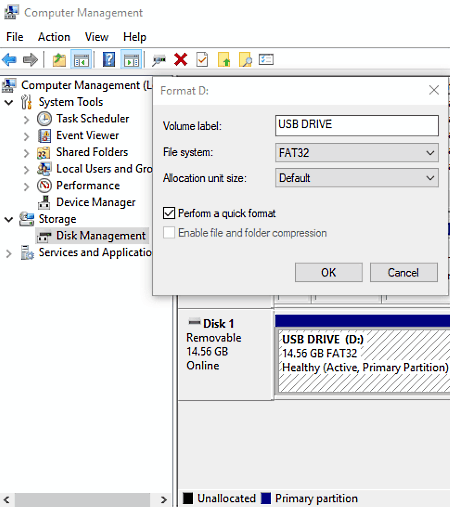Click Enable file and folder compression checkbox

coord(169,233)
